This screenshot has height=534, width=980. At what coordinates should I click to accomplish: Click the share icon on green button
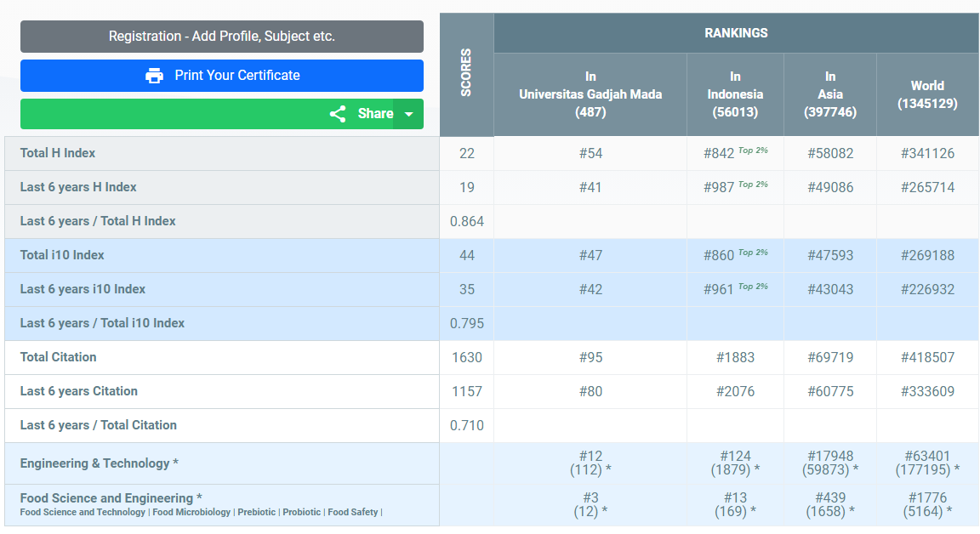(x=338, y=114)
